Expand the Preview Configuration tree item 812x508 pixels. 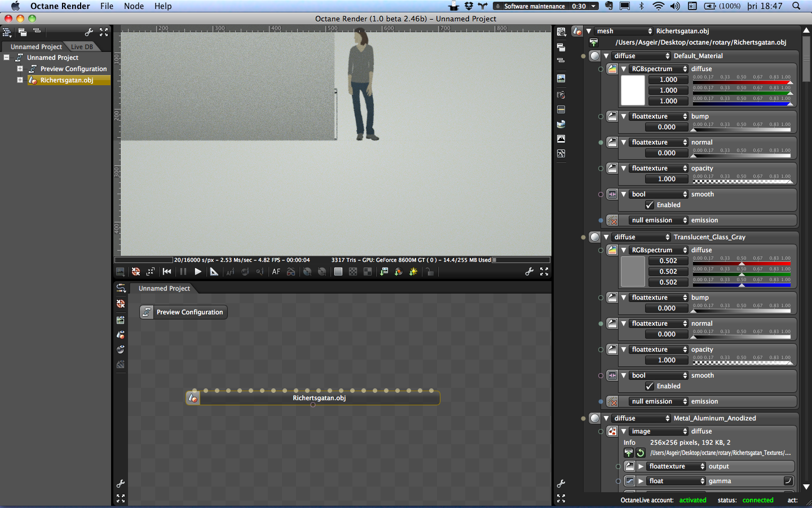[20, 69]
